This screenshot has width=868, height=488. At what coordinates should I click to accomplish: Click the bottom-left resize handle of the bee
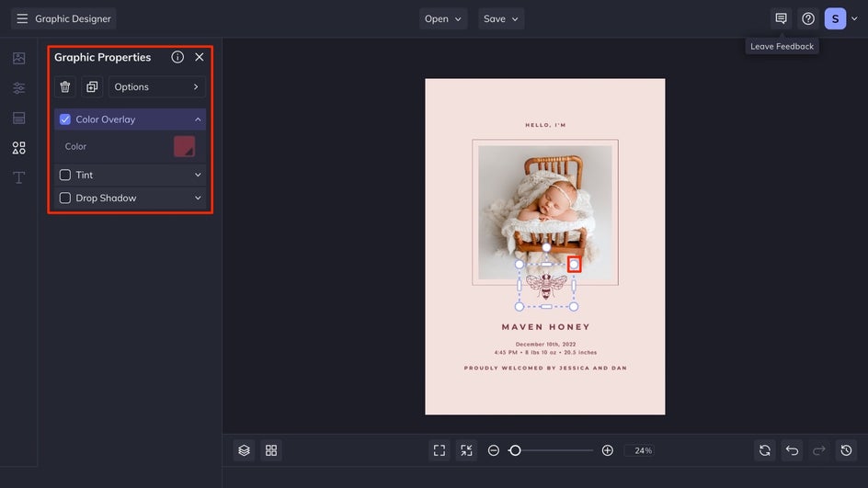click(520, 307)
